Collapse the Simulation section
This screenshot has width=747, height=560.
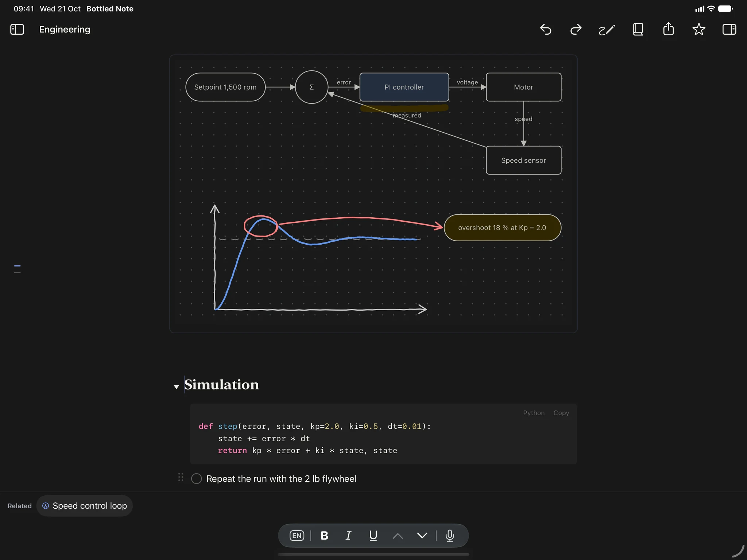[177, 387]
